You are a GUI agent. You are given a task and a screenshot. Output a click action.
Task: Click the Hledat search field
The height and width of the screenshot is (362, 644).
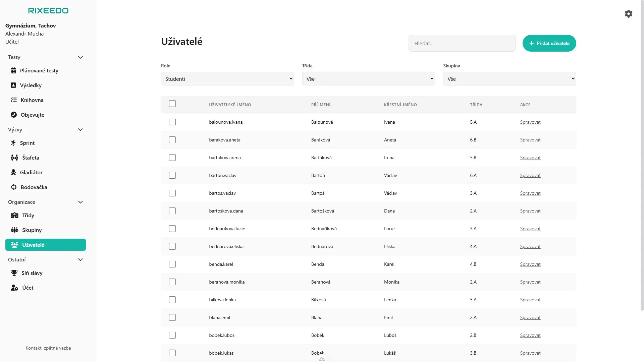462,44
